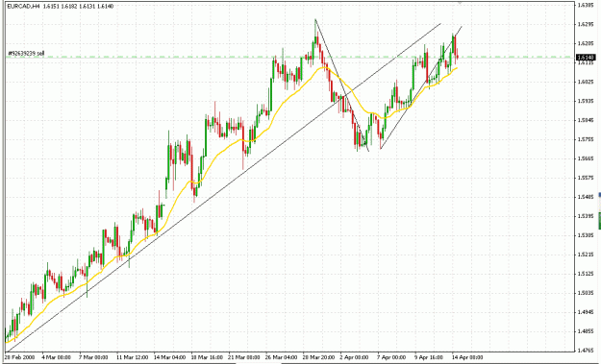This screenshot has width=601, height=364.
Task: Click the 1.6025 price axis label
Action: click(586, 82)
